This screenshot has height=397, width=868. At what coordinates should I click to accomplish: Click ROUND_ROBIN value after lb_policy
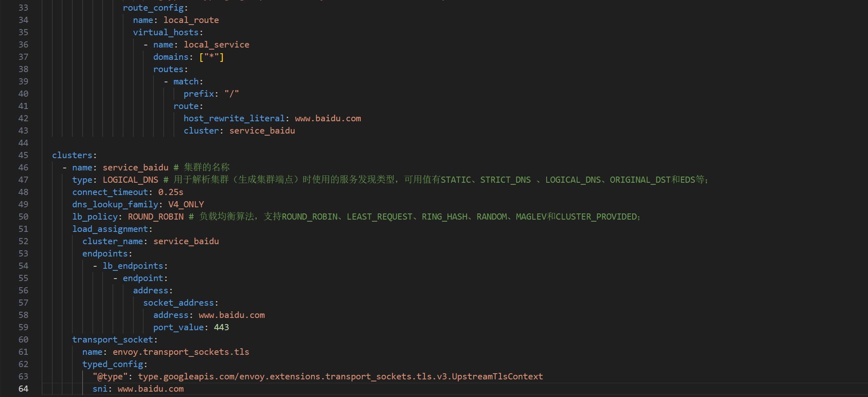point(156,217)
